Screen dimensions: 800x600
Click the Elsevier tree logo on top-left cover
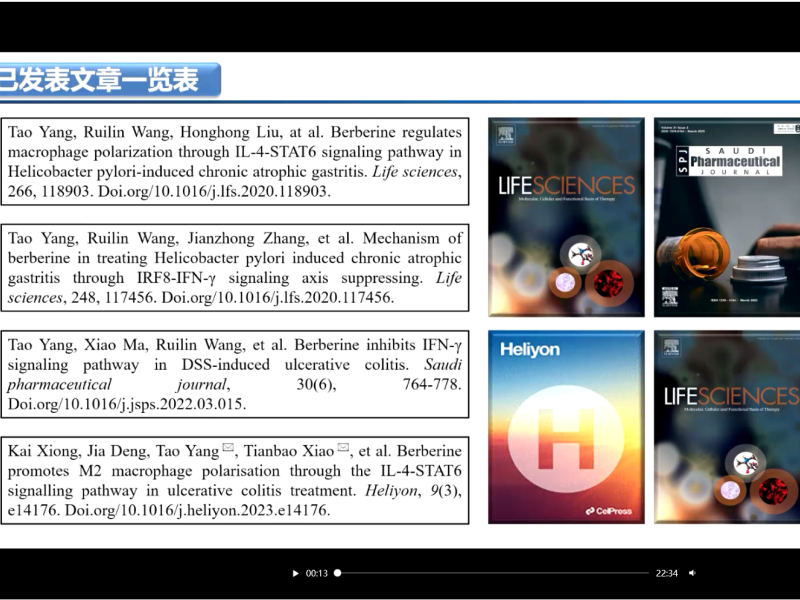tap(506, 135)
